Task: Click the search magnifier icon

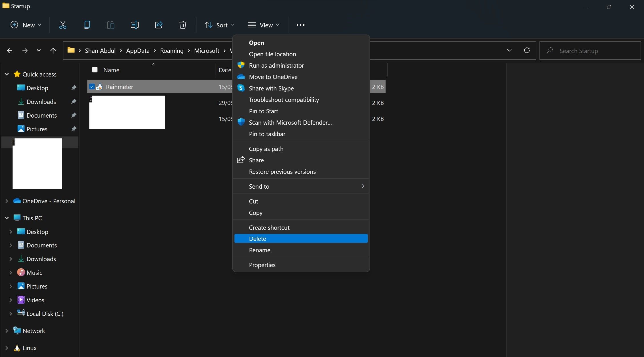Action: pyautogui.click(x=549, y=51)
